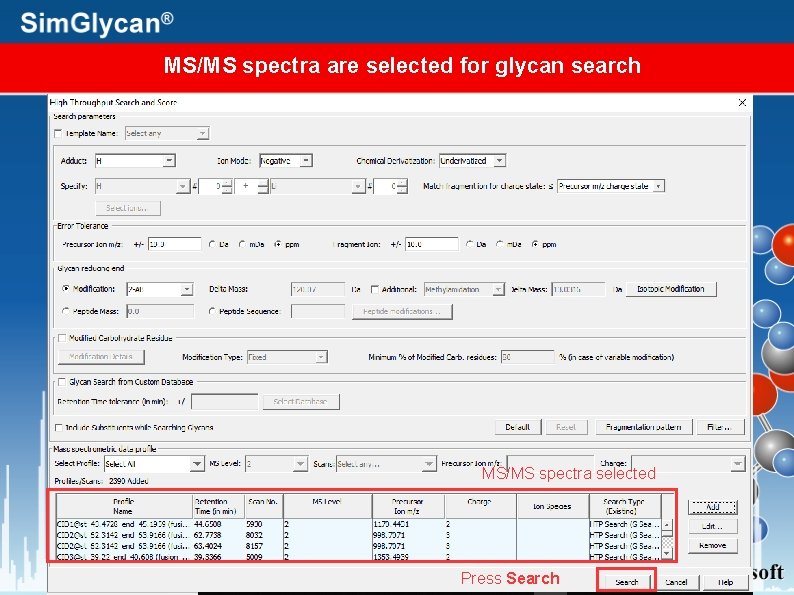Select mDa unit for precursor ion tolerance

coord(243,244)
